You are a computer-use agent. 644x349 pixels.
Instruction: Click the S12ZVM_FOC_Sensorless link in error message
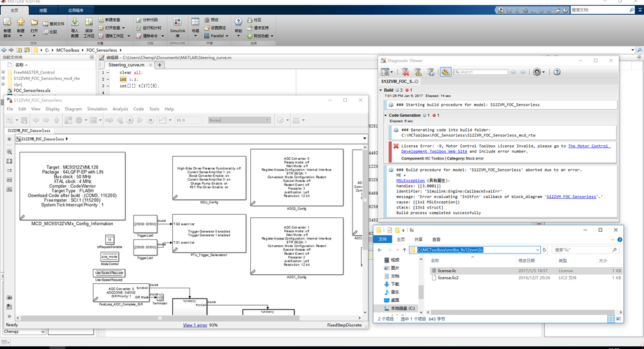coord(571,197)
